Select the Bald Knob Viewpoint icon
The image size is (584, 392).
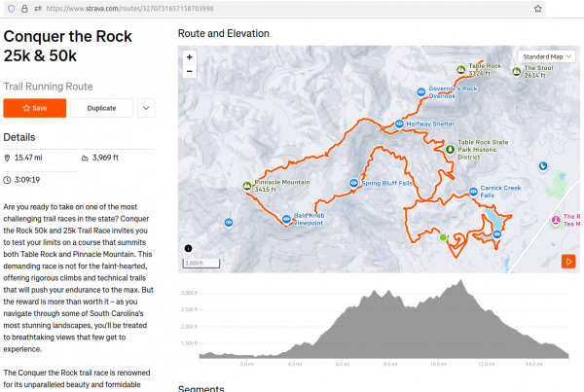(286, 219)
